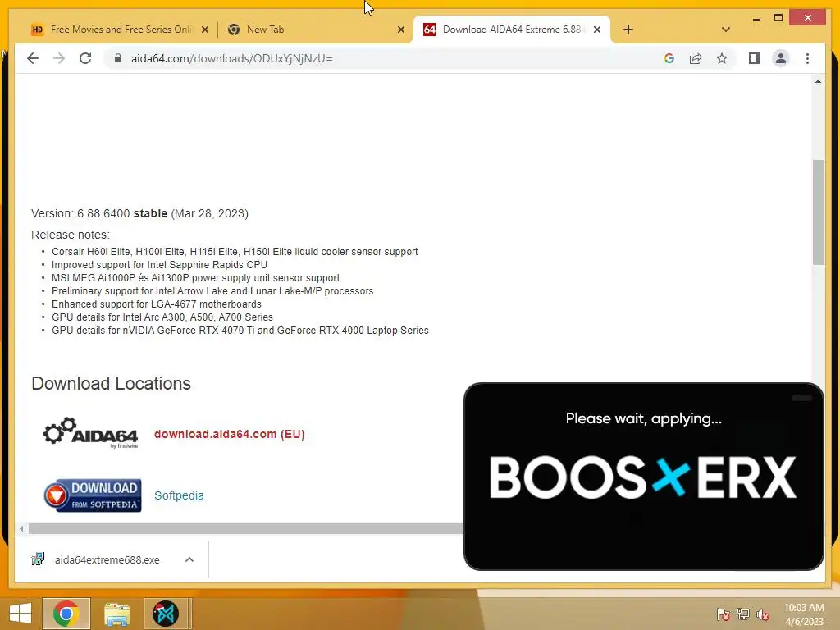Click the AIDA64 logo image
Viewport: 840px width, 630px height.
90,432
